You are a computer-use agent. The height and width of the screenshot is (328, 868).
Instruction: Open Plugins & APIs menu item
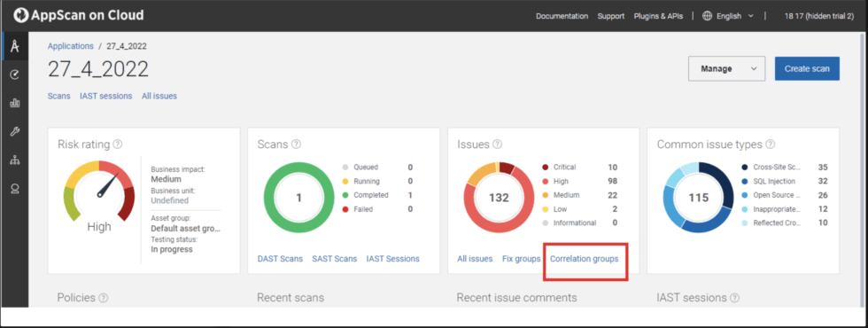(x=658, y=16)
